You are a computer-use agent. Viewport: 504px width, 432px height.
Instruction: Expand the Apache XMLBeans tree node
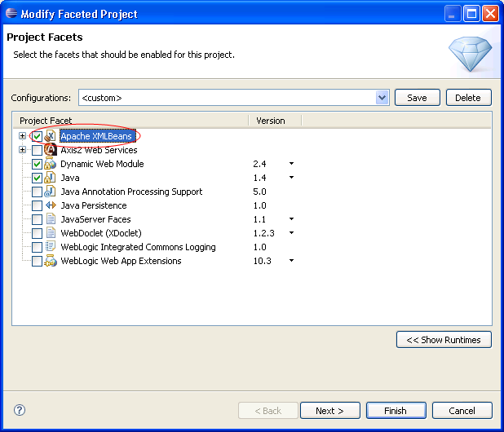pos(22,136)
